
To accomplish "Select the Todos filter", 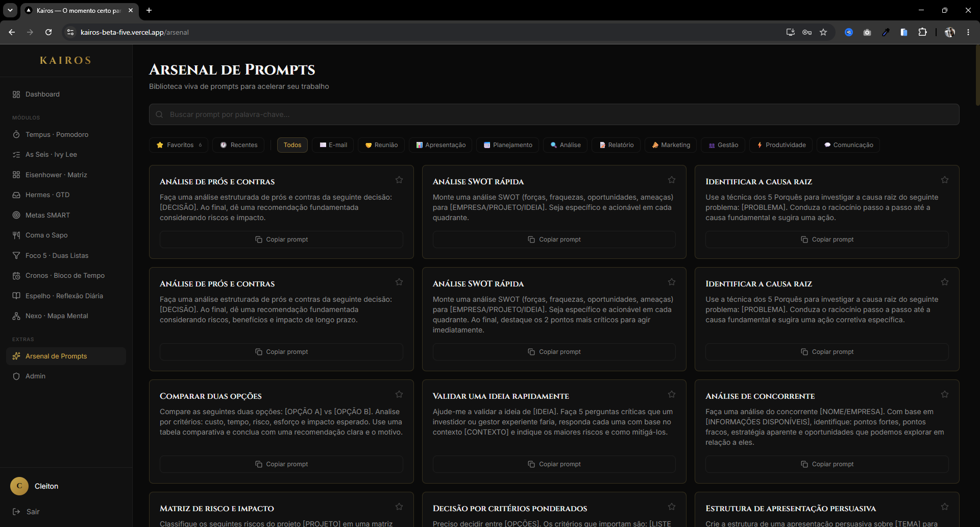I will click(x=292, y=145).
